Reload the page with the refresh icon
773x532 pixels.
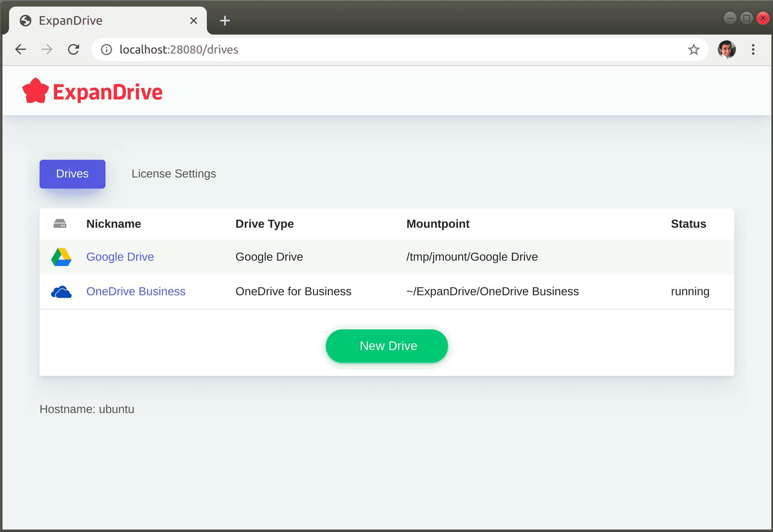click(x=73, y=50)
